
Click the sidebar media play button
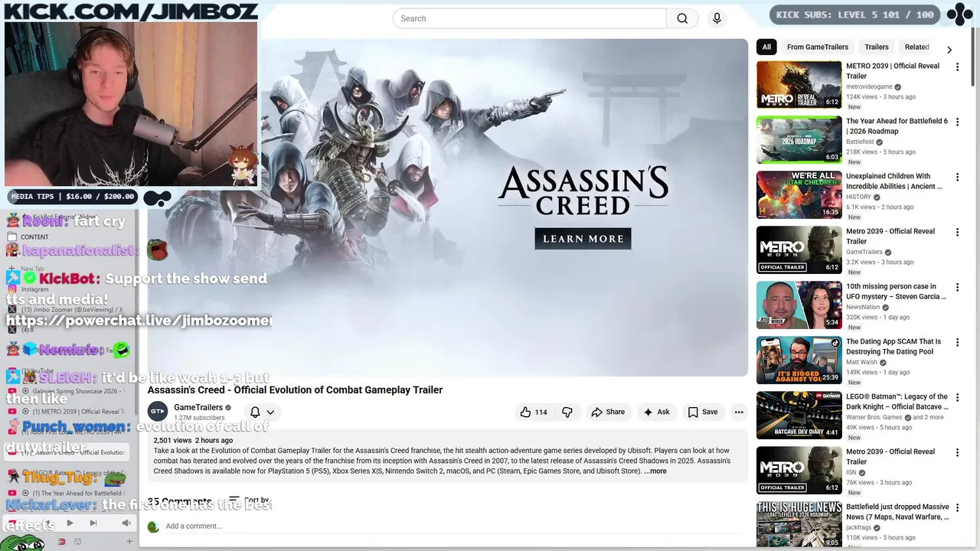click(70, 523)
